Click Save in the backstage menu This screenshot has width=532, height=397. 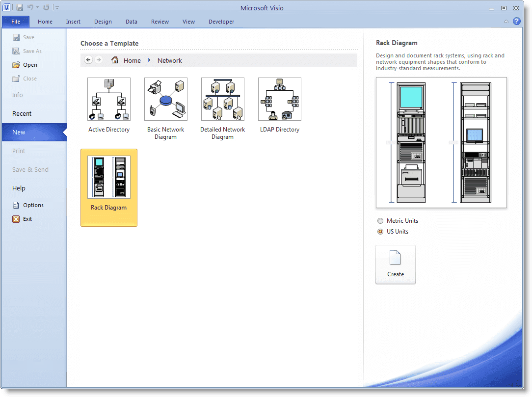pos(24,37)
